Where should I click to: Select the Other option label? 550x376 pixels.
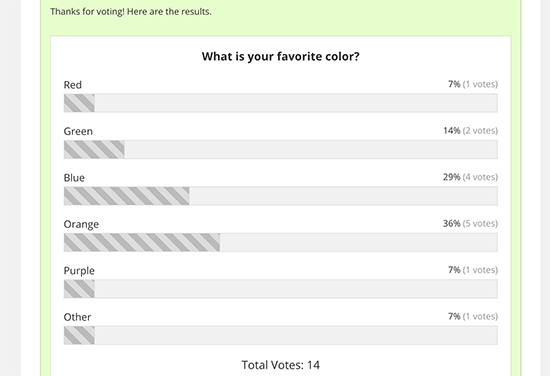click(77, 317)
